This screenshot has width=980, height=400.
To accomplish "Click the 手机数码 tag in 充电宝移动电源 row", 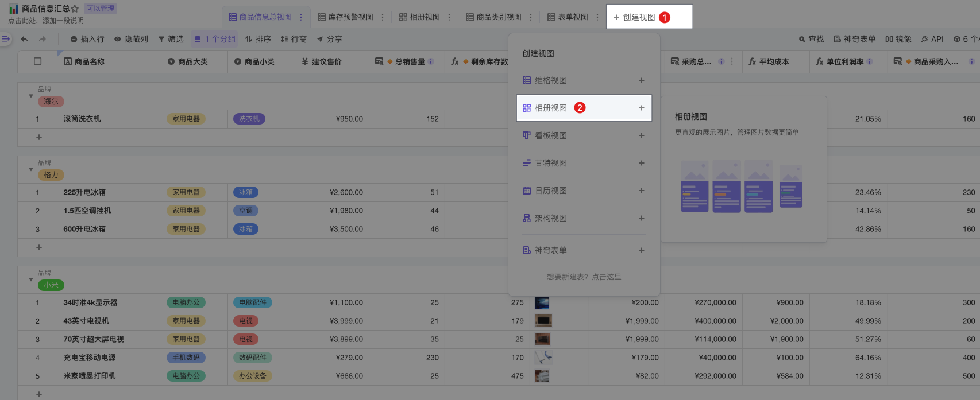I will click(x=186, y=358).
